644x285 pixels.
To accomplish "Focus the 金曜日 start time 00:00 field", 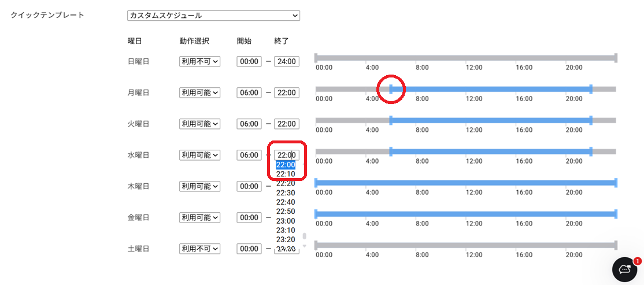I will (x=249, y=217).
